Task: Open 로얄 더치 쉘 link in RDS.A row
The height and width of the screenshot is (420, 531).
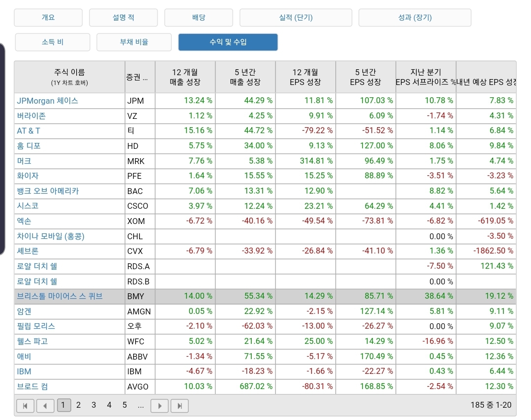Action: click(x=37, y=266)
